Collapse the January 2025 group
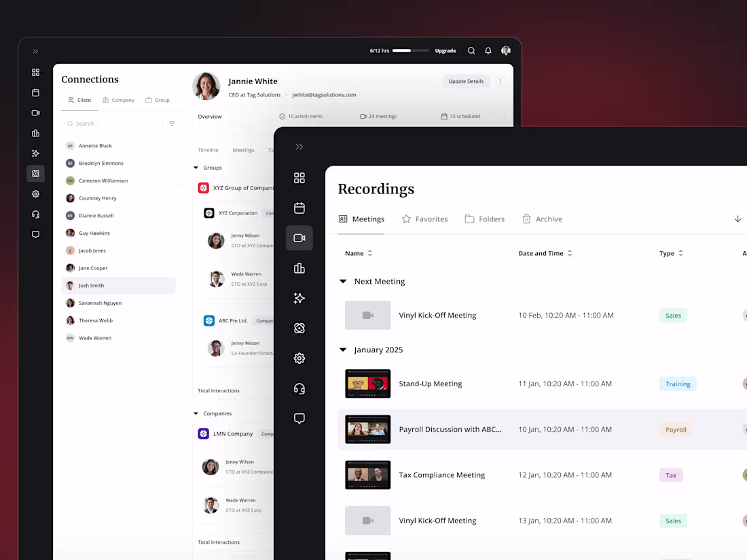 (x=342, y=350)
